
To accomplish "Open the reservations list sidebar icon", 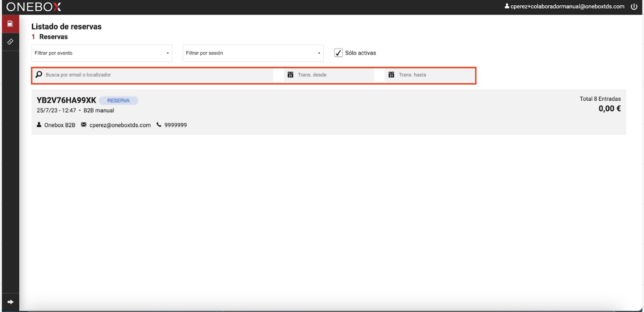I will tap(10, 24).
